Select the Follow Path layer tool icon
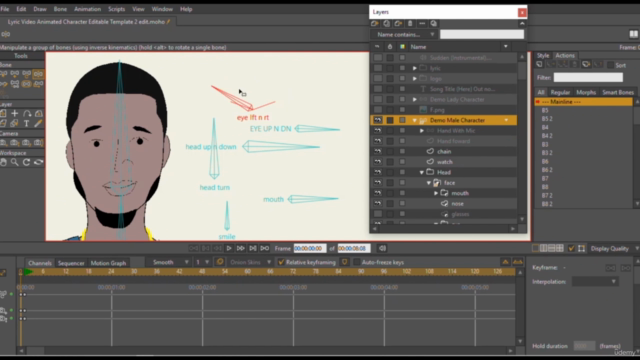 coord(27,113)
